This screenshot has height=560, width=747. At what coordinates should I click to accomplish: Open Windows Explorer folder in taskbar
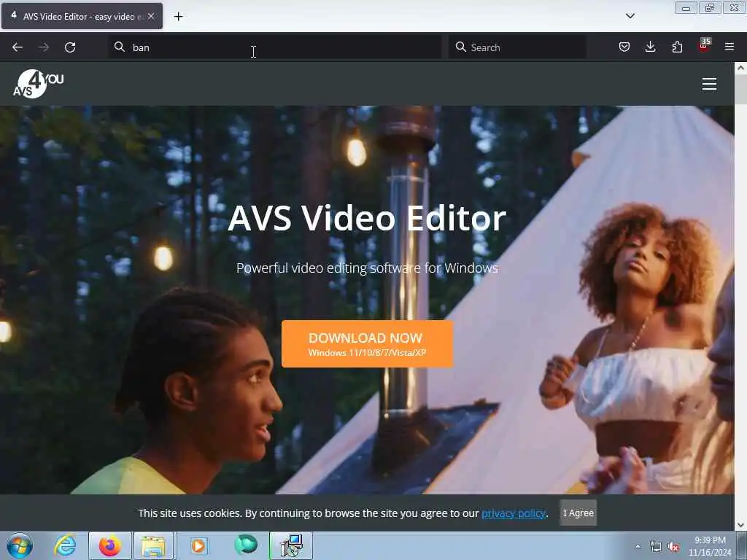[153, 545]
